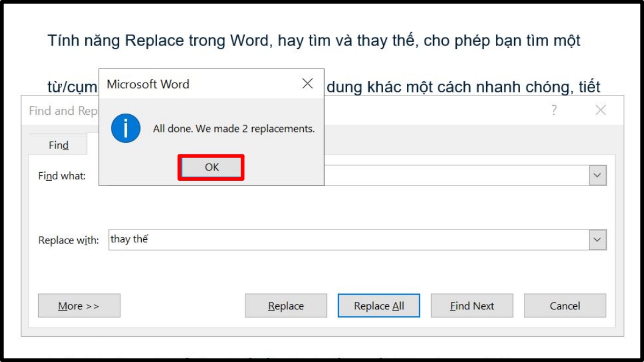Viewport: 644px width, 362px height.
Task: Cancel the Find and Replace dialog
Action: 565,306
